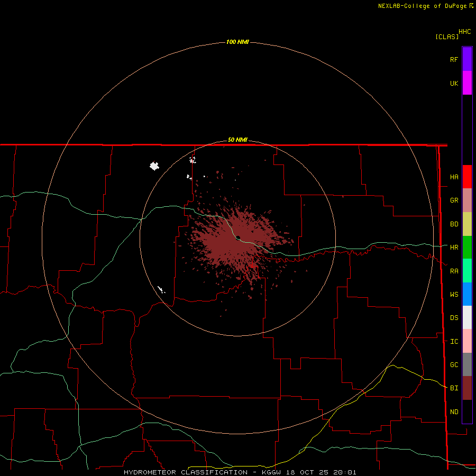Image resolution: width=476 pixels, height=476 pixels.
Task: Click the UK legend label
Action: pyautogui.click(x=454, y=84)
